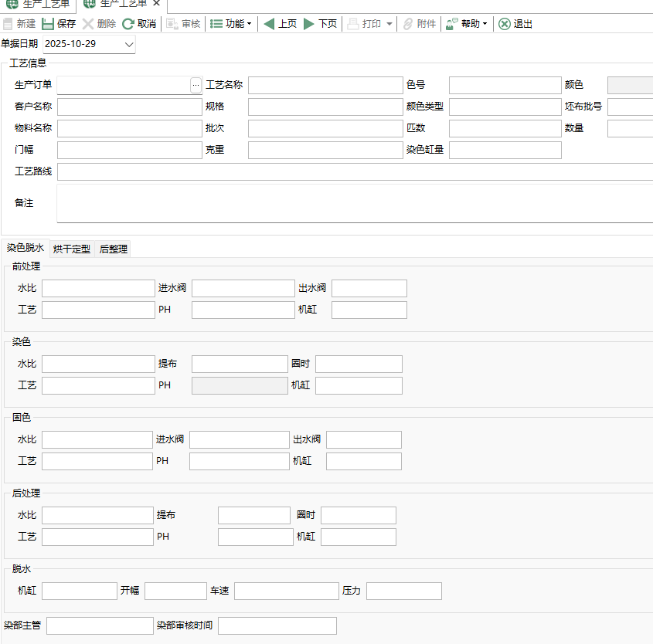Go to previous page with 上页 arrow
The width and height of the screenshot is (653, 644).
coord(269,24)
